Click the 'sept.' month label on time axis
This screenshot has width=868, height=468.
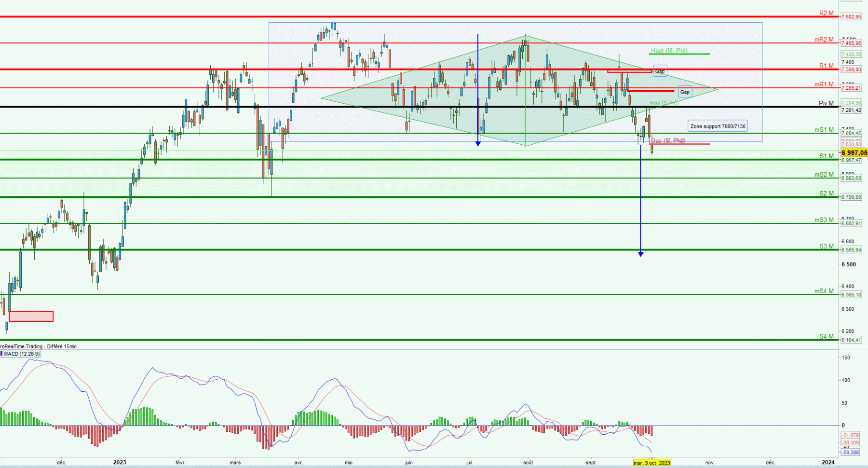[591, 462]
